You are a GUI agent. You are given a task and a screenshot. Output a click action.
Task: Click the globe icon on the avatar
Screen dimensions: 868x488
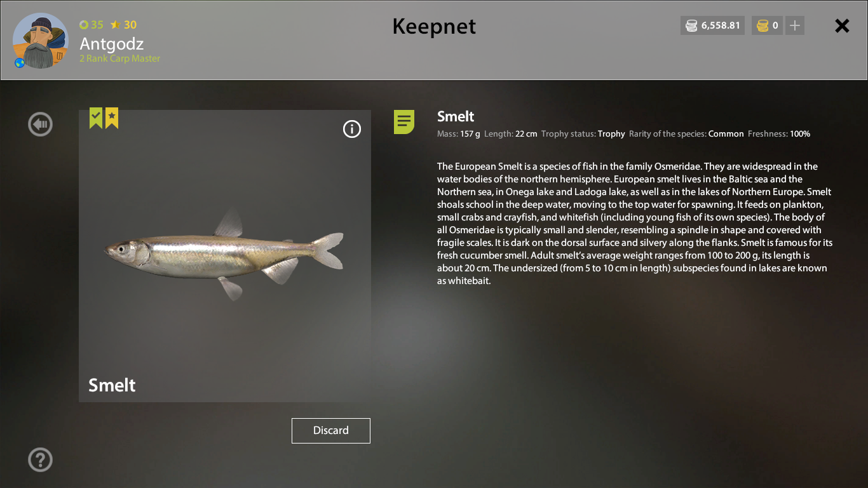tap(20, 63)
